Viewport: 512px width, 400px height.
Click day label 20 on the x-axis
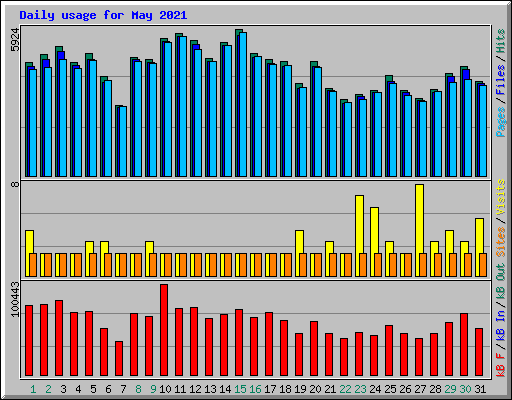(315, 389)
